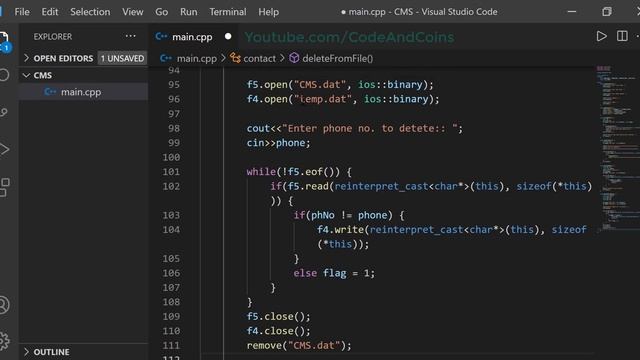Click the EXPLORER panel title
This screenshot has width=640, height=360.
(x=53, y=36)
